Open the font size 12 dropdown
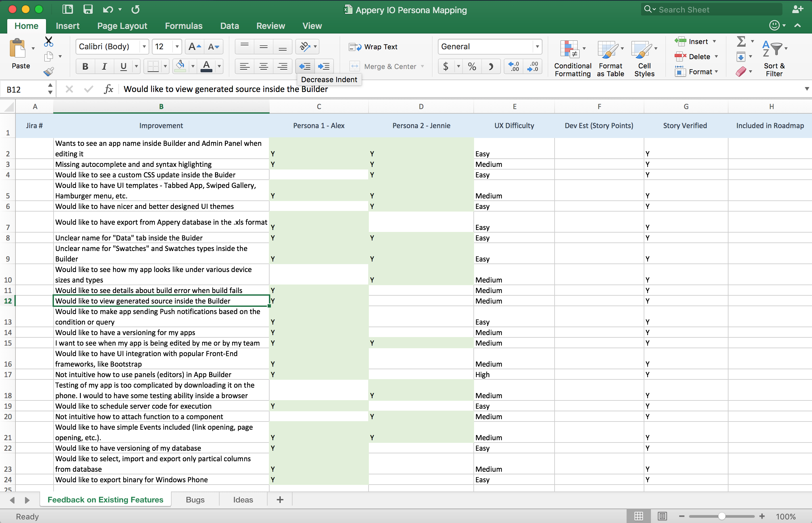The height and width of the screenshot is (523, 812). tap(177, 47)
